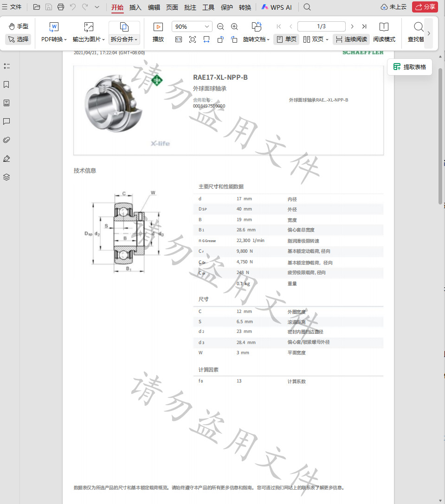Click the undo arrow icon
445x504 pixels.
click(73, 7)
